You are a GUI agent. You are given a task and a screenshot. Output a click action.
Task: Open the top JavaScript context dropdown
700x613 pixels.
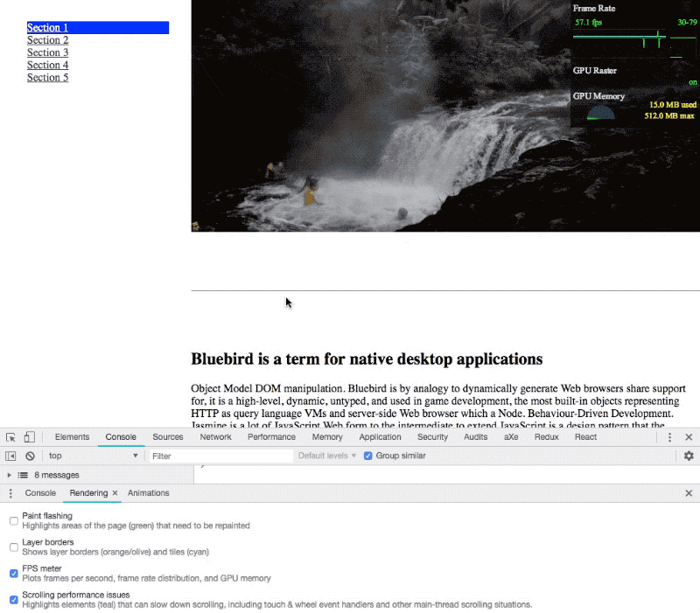(93, 456)
